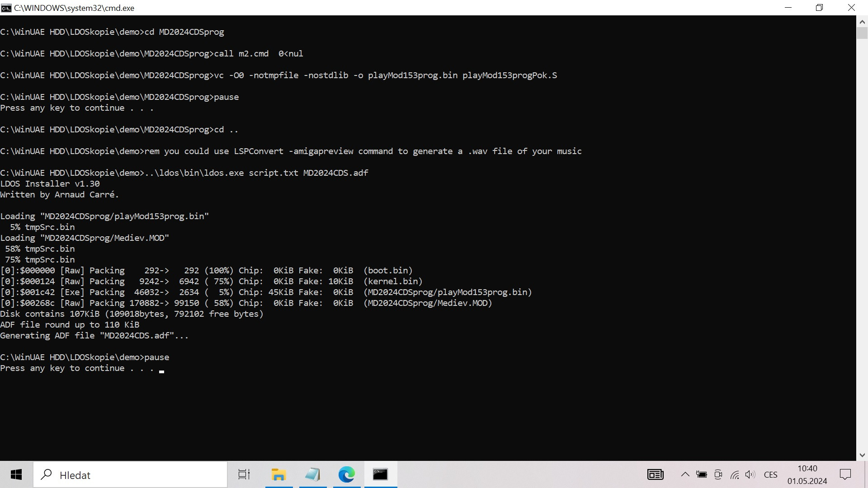Click the cmd.exe icon in title bar

[x=6, y=8]
